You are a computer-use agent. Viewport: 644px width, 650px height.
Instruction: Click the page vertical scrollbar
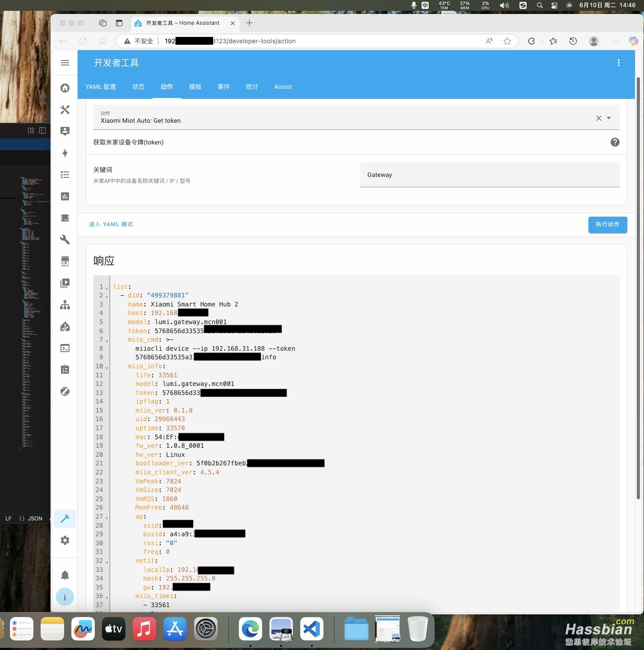638,288
